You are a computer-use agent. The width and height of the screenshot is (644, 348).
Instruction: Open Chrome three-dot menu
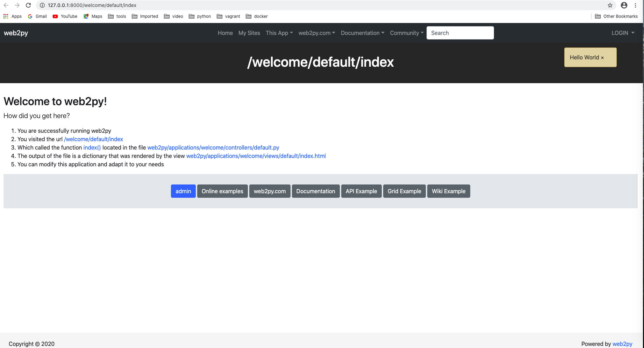pyautogui.click(x=635, y=5)
